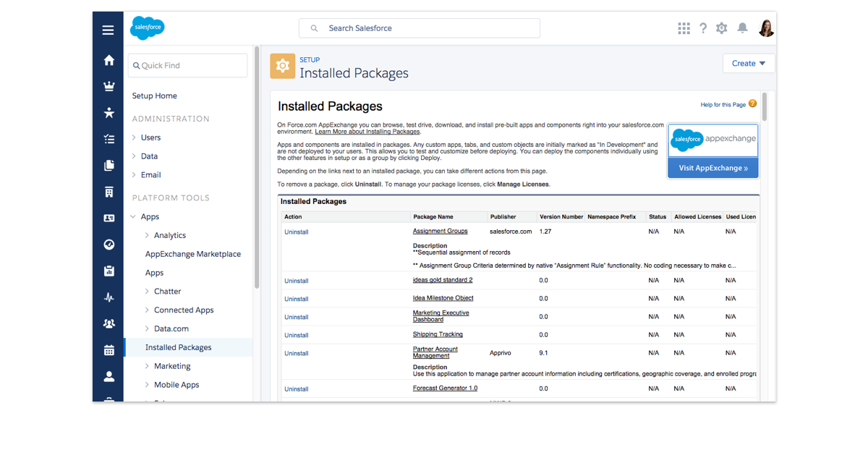Open the crown icon in sidebar
The width and height of the screenshot is (868, 463).
pyautogui.click(x=109, y=86)
